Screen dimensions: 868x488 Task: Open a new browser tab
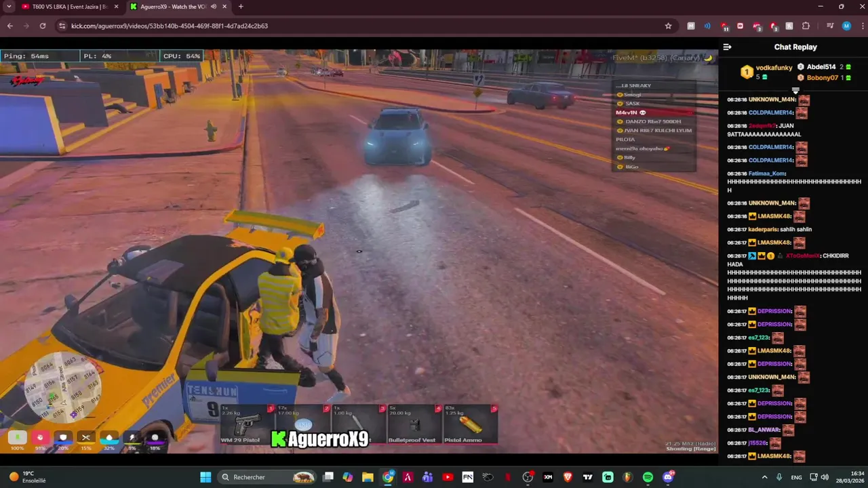[x=241, y=7]
